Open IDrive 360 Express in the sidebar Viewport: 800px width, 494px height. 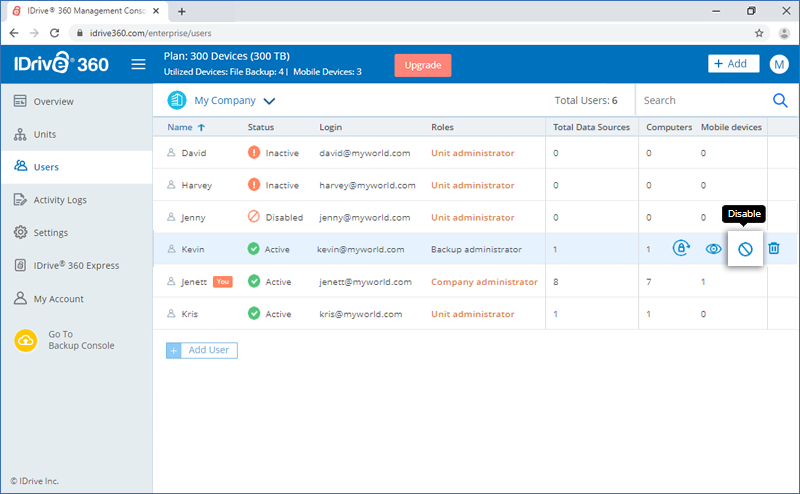(77, 265)
